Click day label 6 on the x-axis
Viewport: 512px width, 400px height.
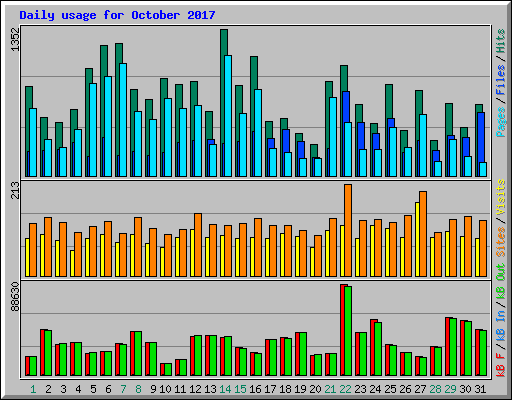(x=108, y=389)
